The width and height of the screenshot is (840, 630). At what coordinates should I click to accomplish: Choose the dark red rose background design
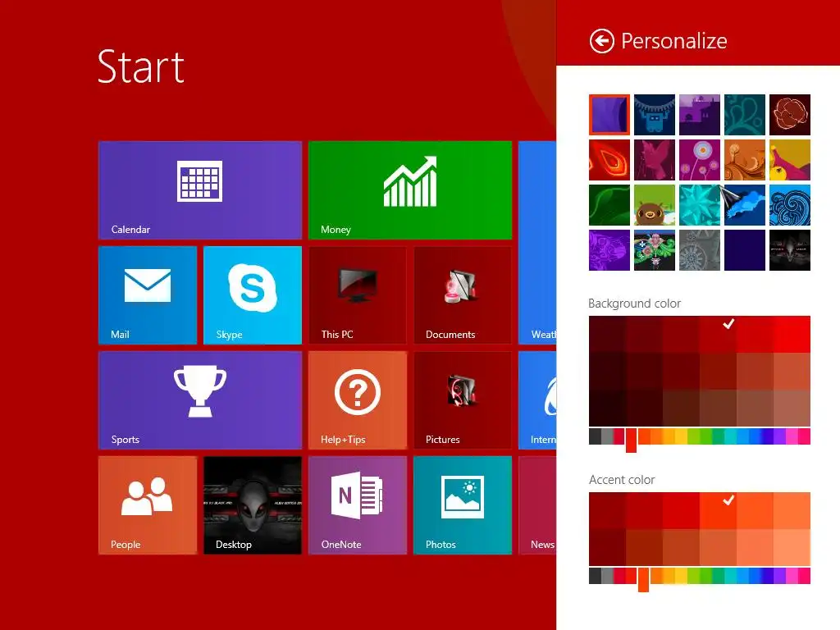point(790,115)
